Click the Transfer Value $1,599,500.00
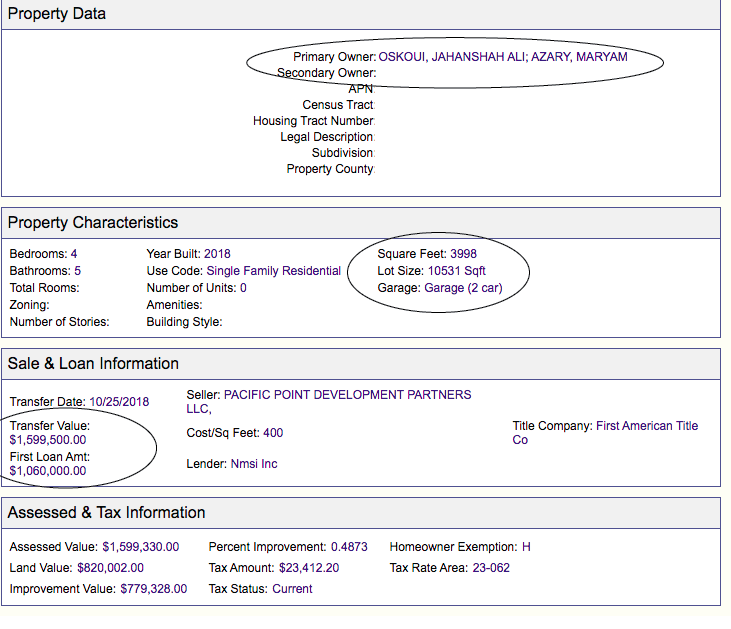The height and width of the screenshot is (629, 731). pos(48,440)
